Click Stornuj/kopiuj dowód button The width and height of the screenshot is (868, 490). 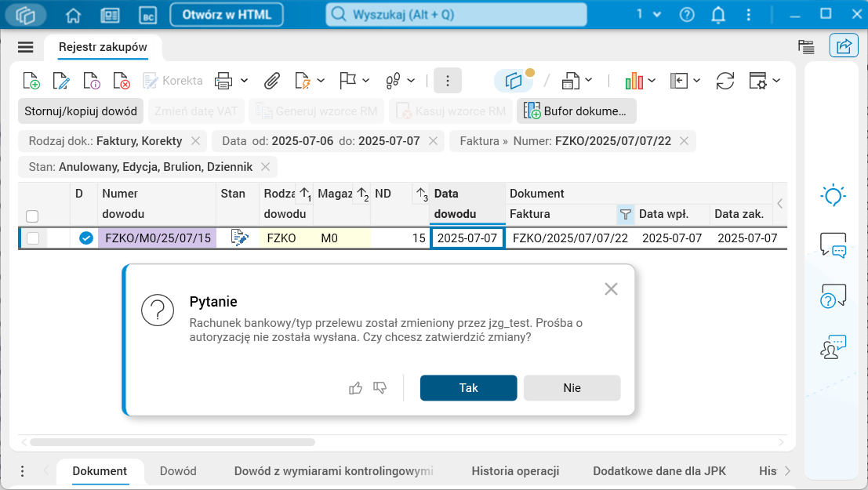pos(81,111)
